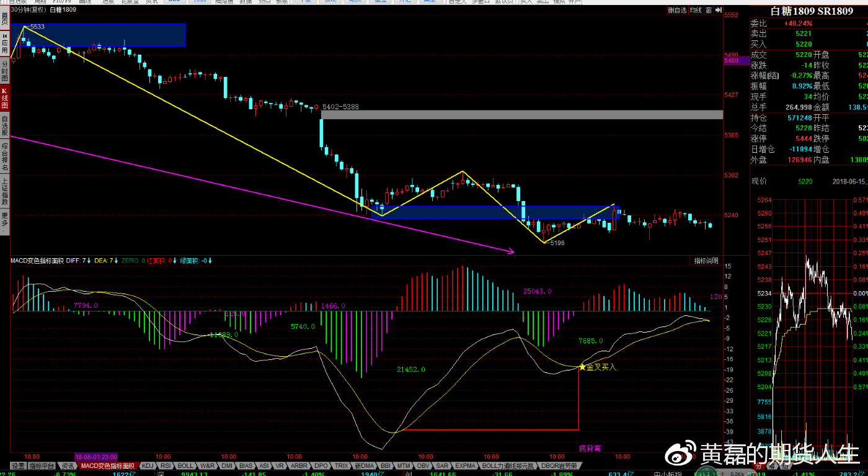The image size is (868, 476).
Task: Switch to the BBI indicator tab
Action: click(x=386, y=465)
